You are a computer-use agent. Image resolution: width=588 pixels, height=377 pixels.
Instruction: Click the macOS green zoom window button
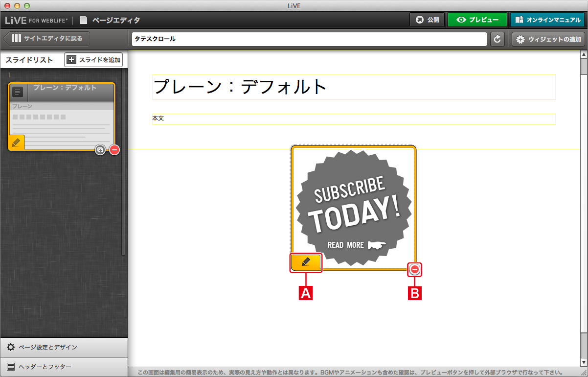26,5
